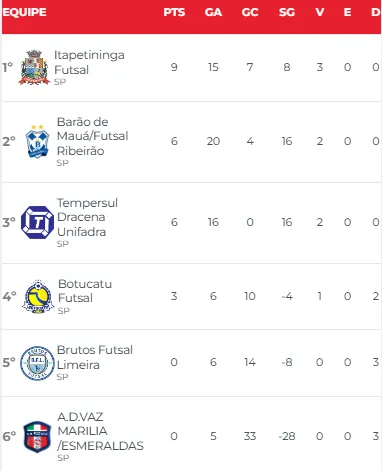Click the Itapetininga Futsal team crest
382x471 pixels.
(x=34, y=67)
